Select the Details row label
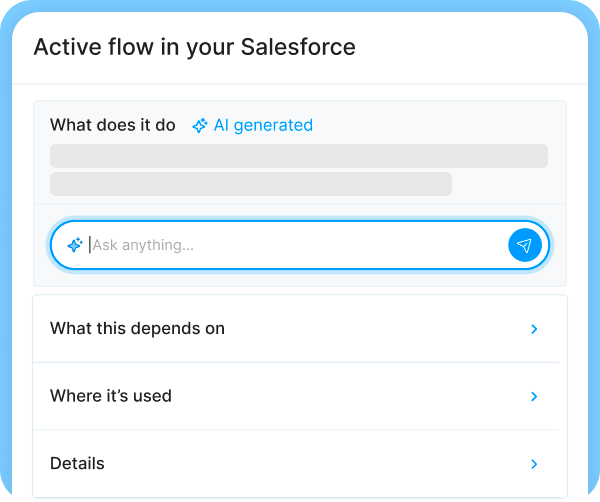The height and width of the screenshot is (502, 600). [77, 464]
